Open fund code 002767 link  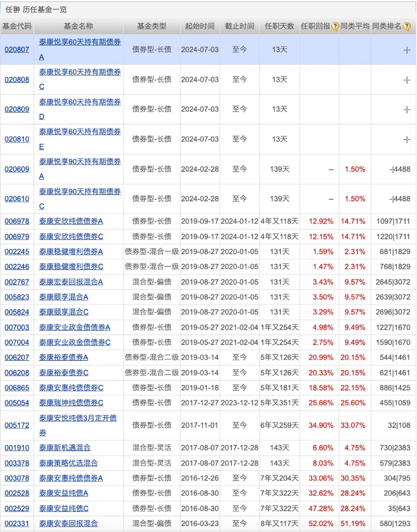17,282
